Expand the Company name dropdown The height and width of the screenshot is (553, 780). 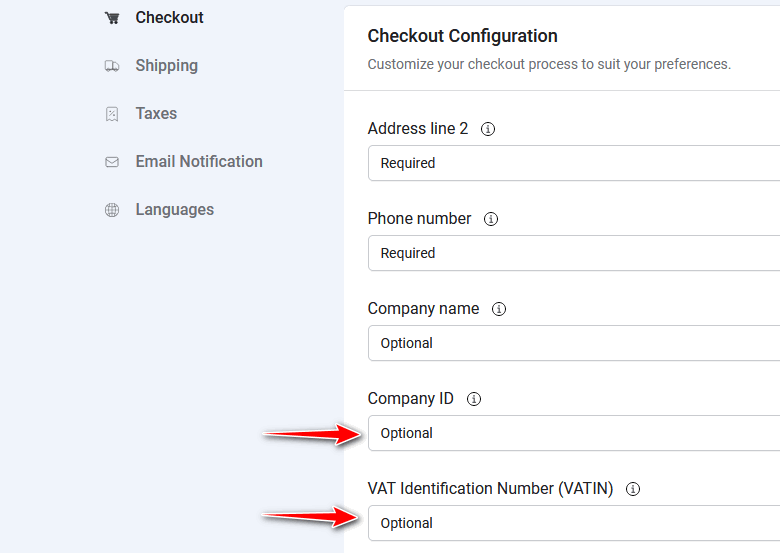pos(573,343)
